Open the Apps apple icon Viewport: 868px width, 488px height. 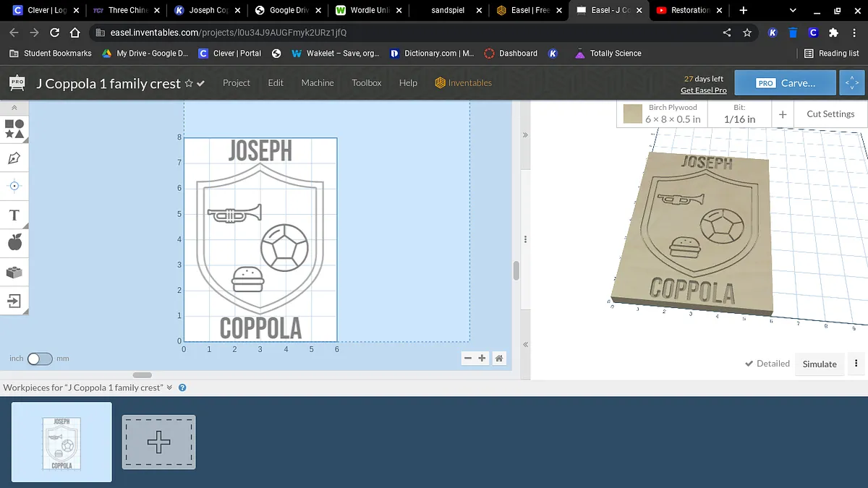(14, 243)
